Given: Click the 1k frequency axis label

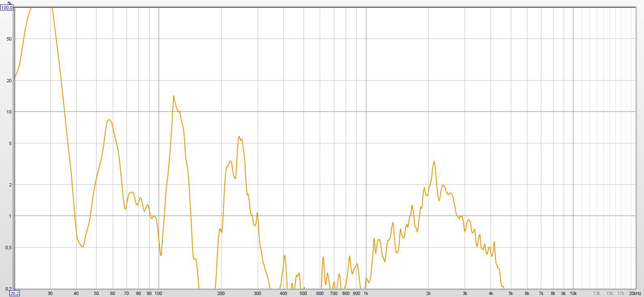Looking at the screenshot, I should tap(366, 293).
